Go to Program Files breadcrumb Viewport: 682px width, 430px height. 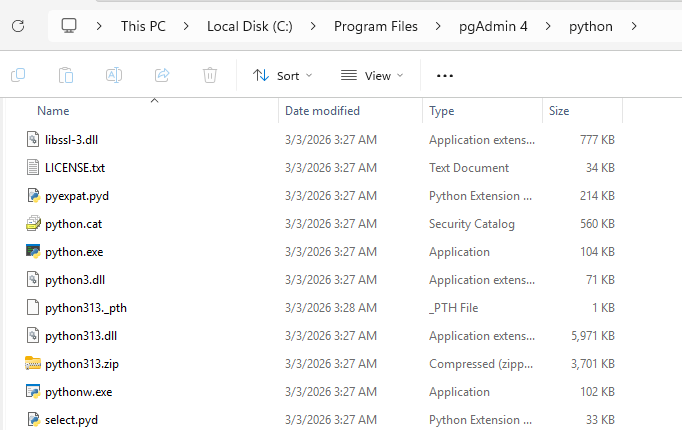[x=376, y=26]
